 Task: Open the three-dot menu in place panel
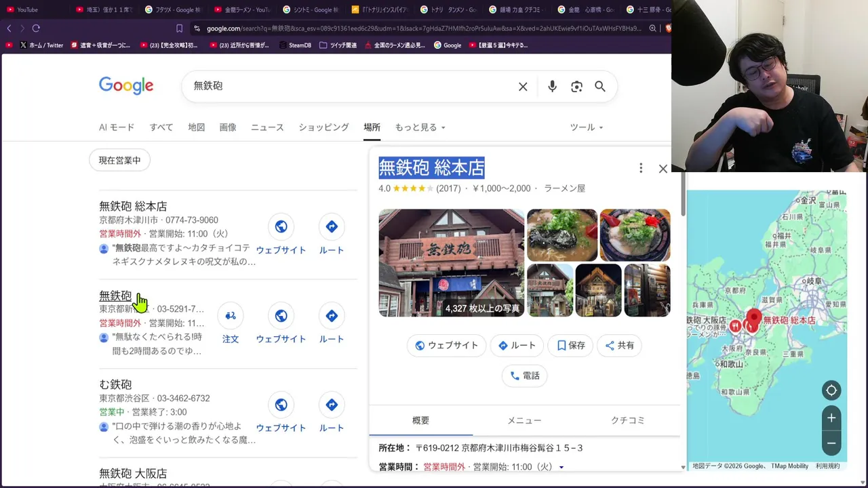click(x=640, y=168)
